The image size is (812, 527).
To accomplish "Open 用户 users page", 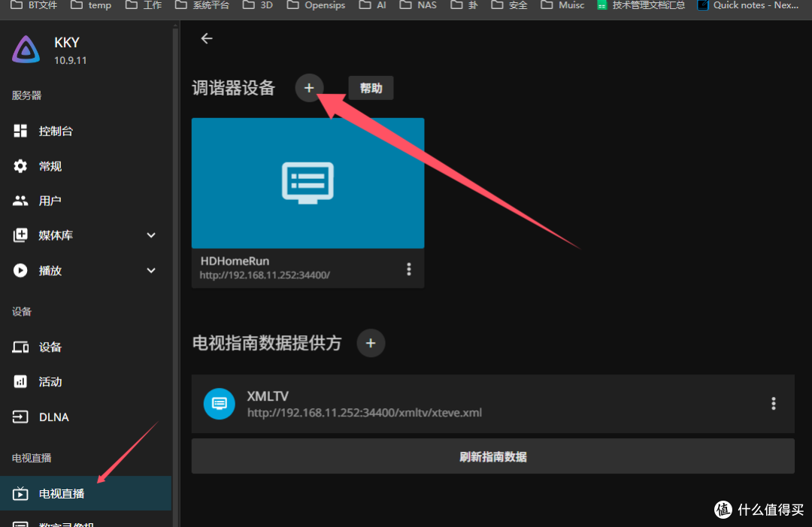I will point(86,201).
